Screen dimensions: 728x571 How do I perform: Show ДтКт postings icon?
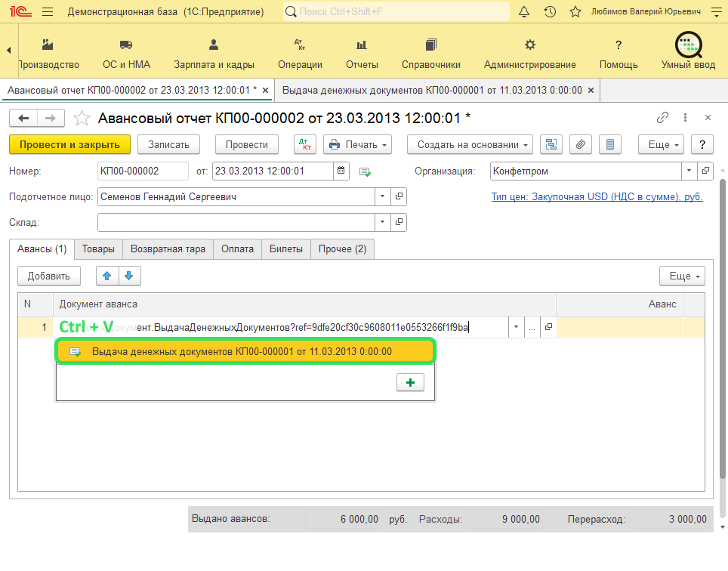click(x=305, y=144)
